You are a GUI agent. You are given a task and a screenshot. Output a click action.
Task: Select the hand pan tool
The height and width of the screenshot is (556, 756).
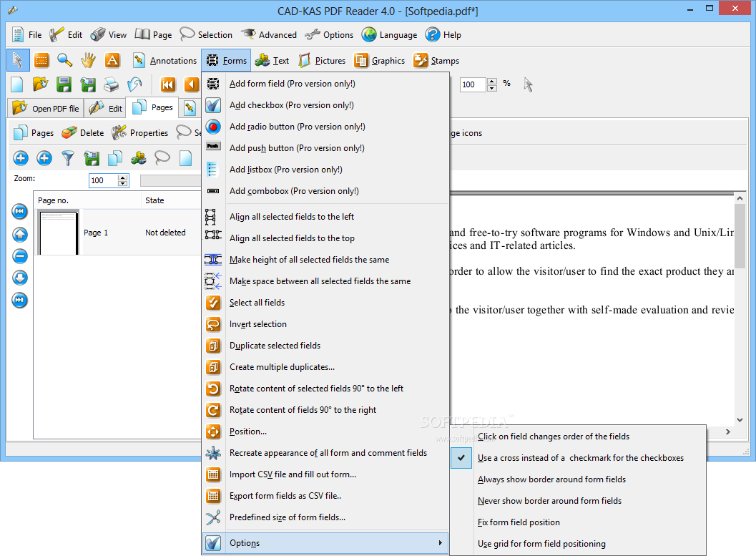click(88, 60)
